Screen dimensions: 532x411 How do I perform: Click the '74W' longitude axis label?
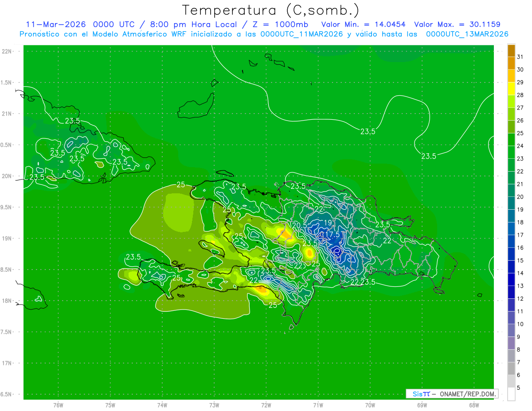click(x=162, y=405)
